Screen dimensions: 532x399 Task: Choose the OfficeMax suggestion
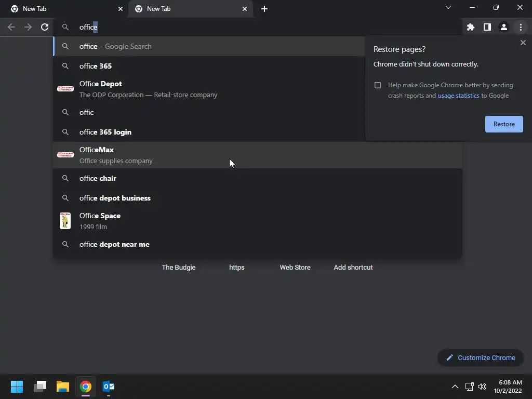coord(258,155)
